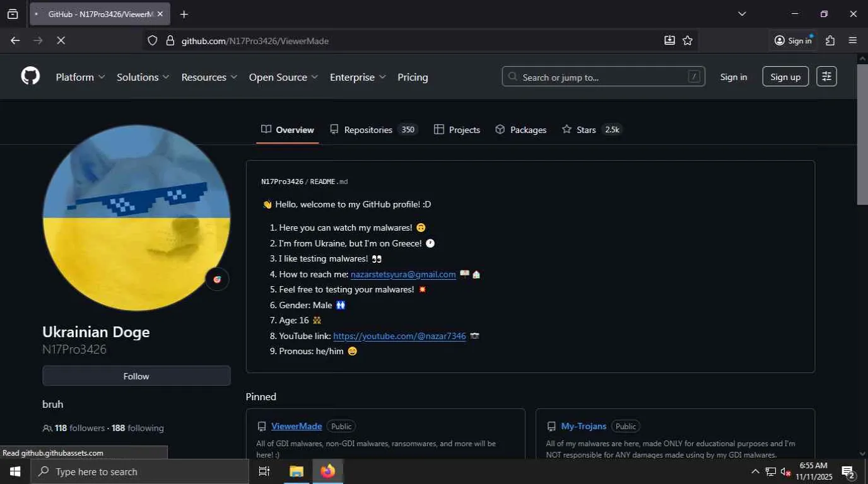Expand the Platform menu

(x=80, y=77)
